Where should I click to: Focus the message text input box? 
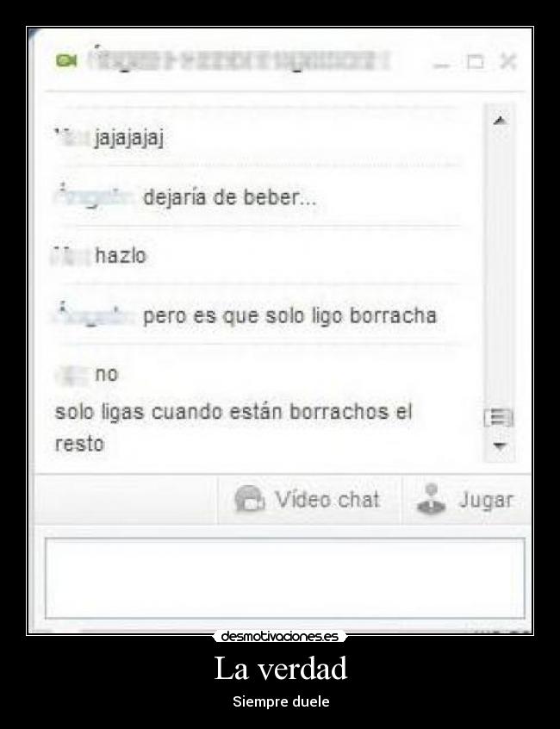click(285, 578)
